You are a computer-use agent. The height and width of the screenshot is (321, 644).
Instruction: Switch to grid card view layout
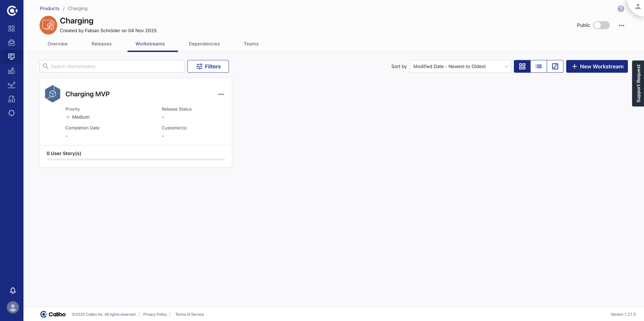(522, 66)
